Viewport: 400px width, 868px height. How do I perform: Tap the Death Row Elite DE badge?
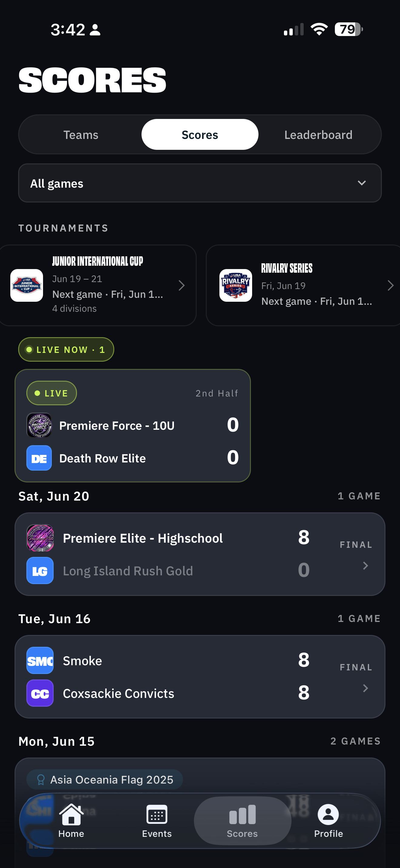click(x=39, y=458)
